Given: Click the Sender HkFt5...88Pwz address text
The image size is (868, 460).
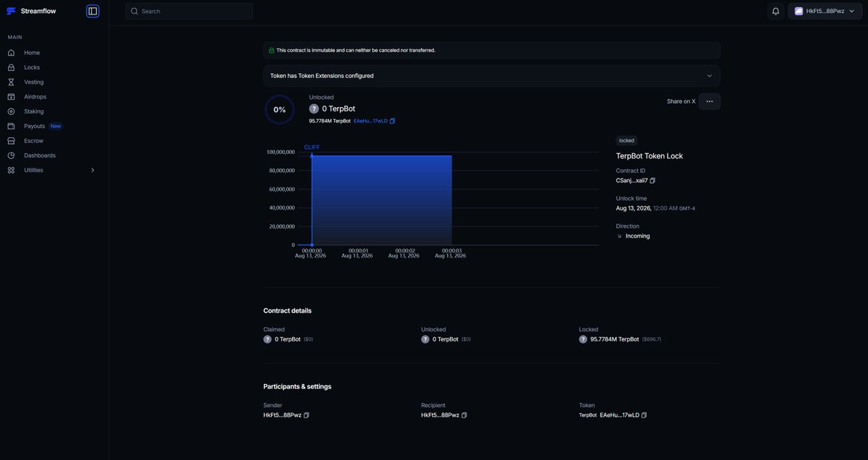Looking at the screenshot, I should pyautogui.click(x=282, y=415).
